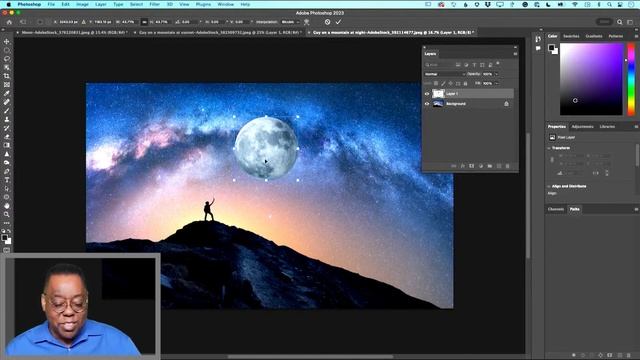Screen dimensions: 640x360
Task: Select the Layer 1 thumbnail
Action: click(x=438, y=94)
